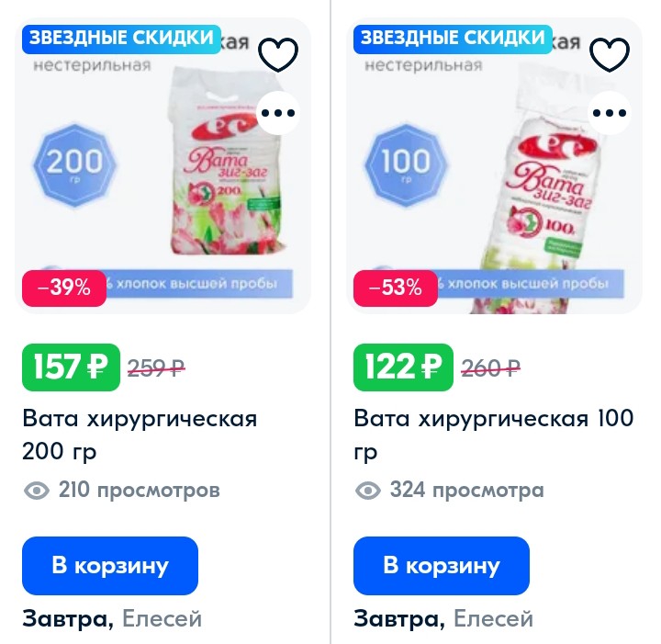Favorite the 100 gr cotton with heart icon
Image resolution: width=661 pixels, height=644 pixels.
click(x=610, y=54)
